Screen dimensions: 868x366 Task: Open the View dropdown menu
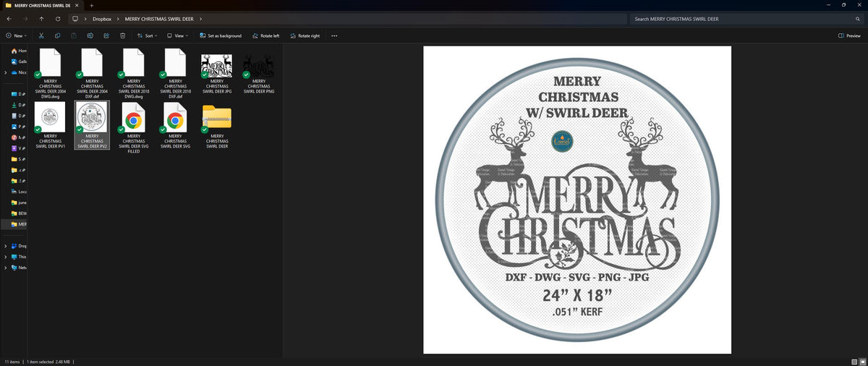click(x=178, y=35)
